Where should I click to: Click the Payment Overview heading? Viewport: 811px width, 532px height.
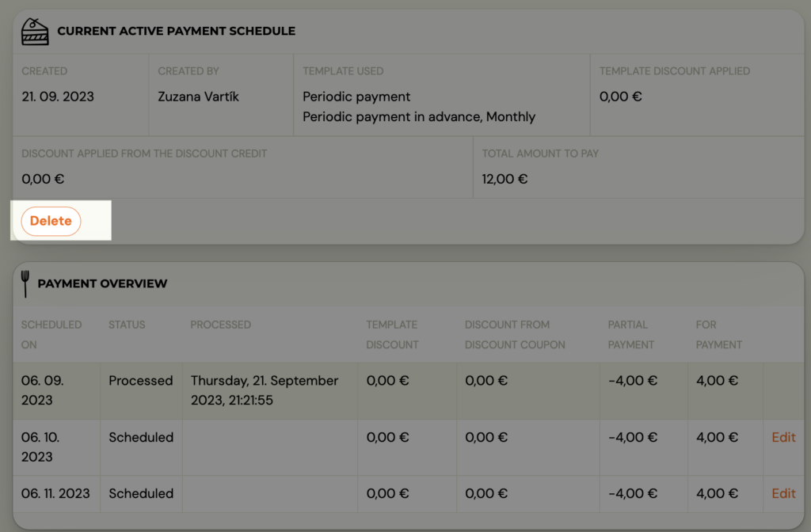(102, 283)
